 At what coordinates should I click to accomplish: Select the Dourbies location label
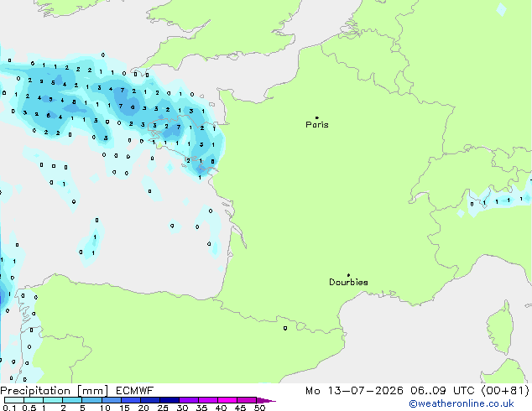(348, 282)
